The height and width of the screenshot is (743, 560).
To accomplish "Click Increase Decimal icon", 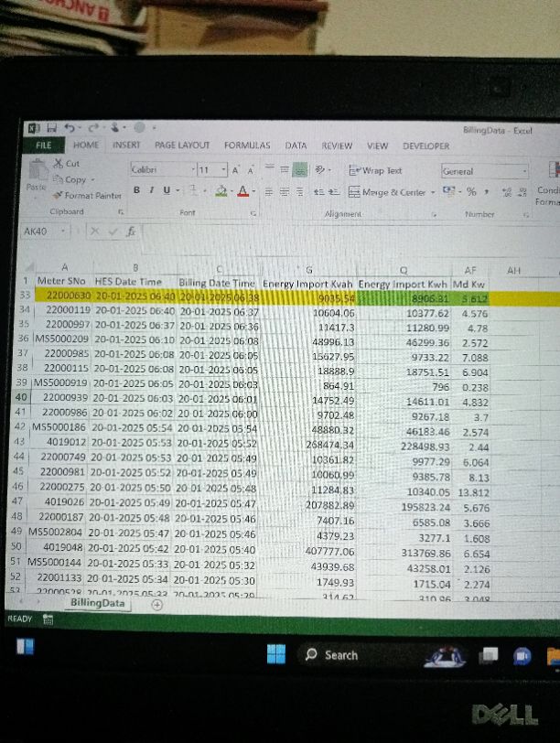I will 507,192.
